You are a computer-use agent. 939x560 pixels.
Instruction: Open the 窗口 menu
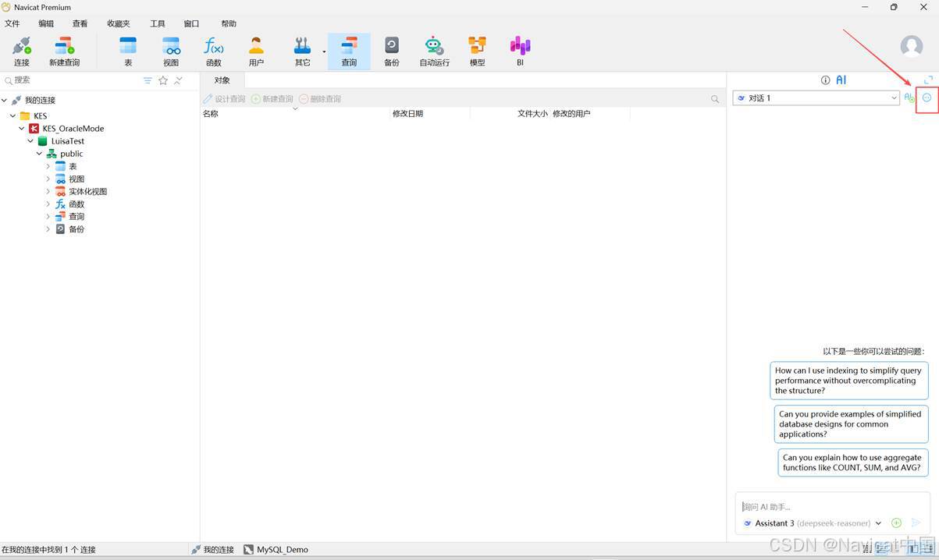coord(191,23)
